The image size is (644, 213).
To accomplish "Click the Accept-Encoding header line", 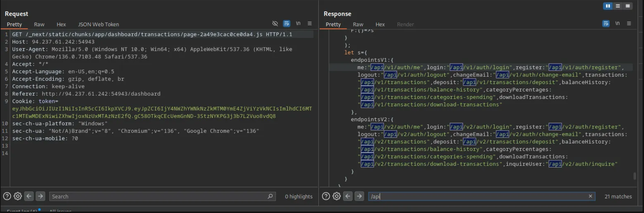I will click(x=68, y=79).
